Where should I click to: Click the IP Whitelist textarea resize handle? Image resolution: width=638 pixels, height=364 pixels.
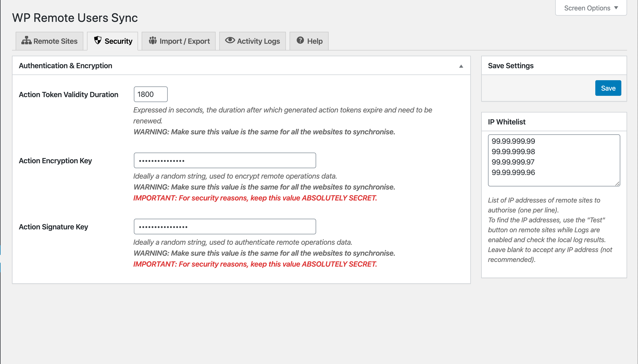coord(617,184)
